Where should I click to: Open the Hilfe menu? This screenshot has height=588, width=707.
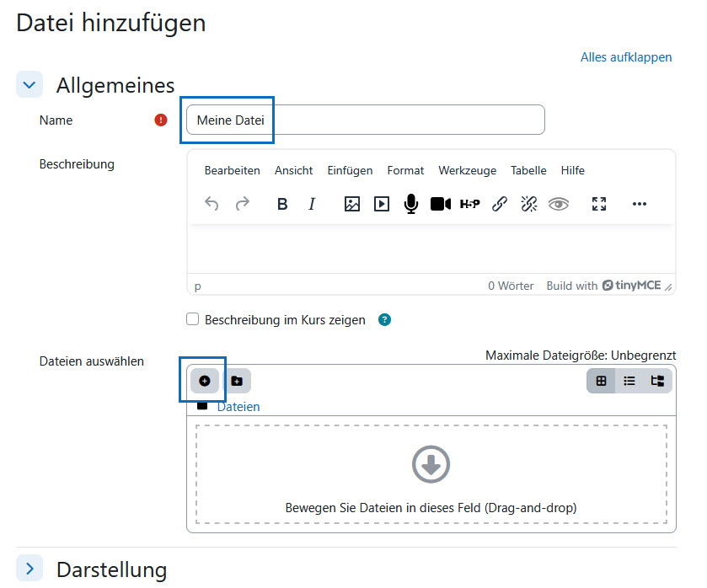click(573, 170)
